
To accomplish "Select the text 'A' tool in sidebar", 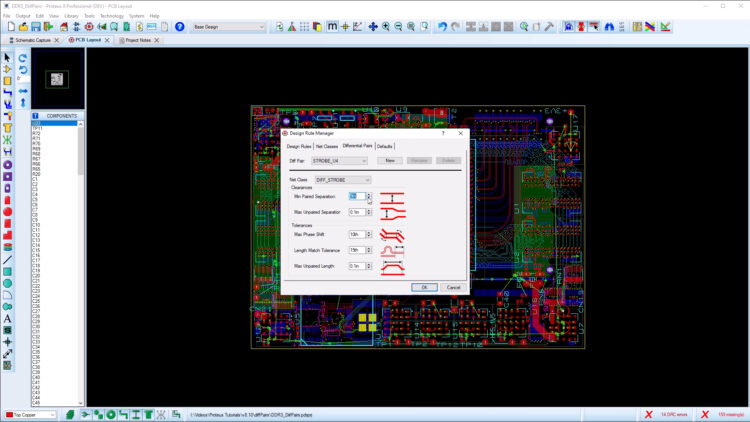I will pyautogui.click(x=8, y=319).
